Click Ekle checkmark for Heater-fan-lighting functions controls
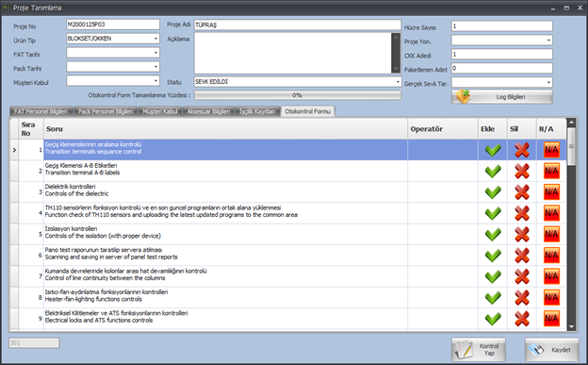588x365 pixels. pyautogui.click(x=493, y=297)
